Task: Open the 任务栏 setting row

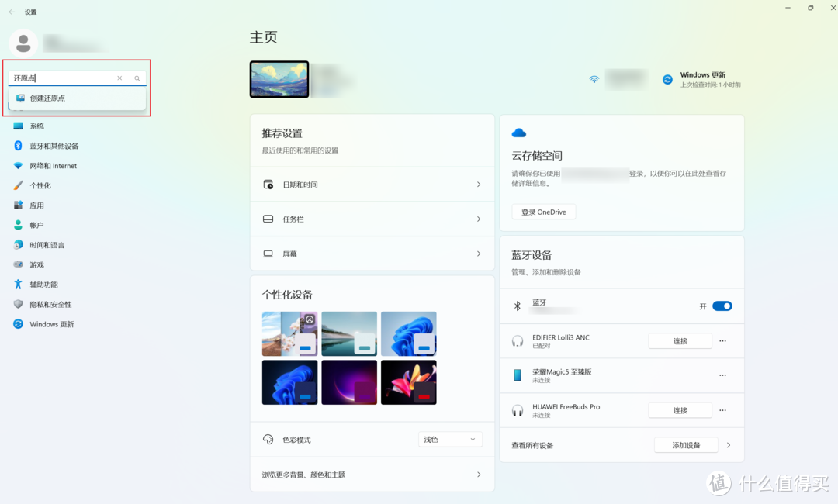Action: pos(372,219)
